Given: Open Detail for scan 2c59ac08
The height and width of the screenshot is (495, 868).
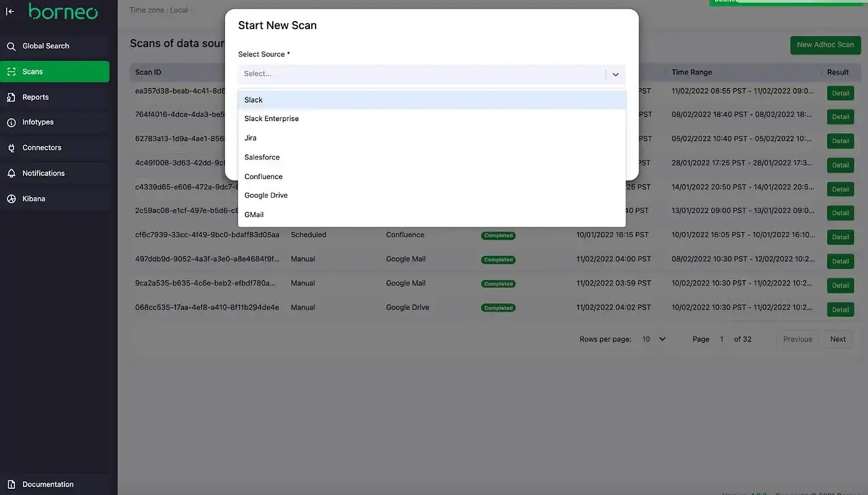Looking at the screenshot, I should point(840,212).
